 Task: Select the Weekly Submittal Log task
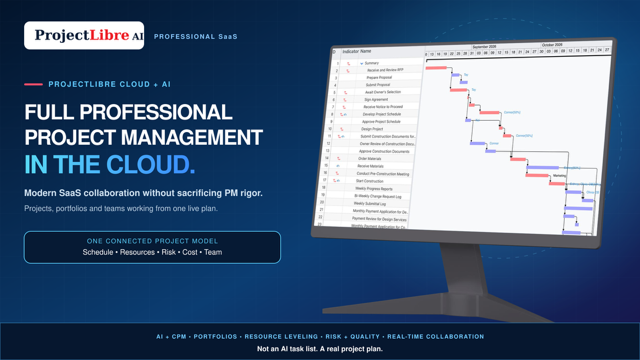[369, 204]
